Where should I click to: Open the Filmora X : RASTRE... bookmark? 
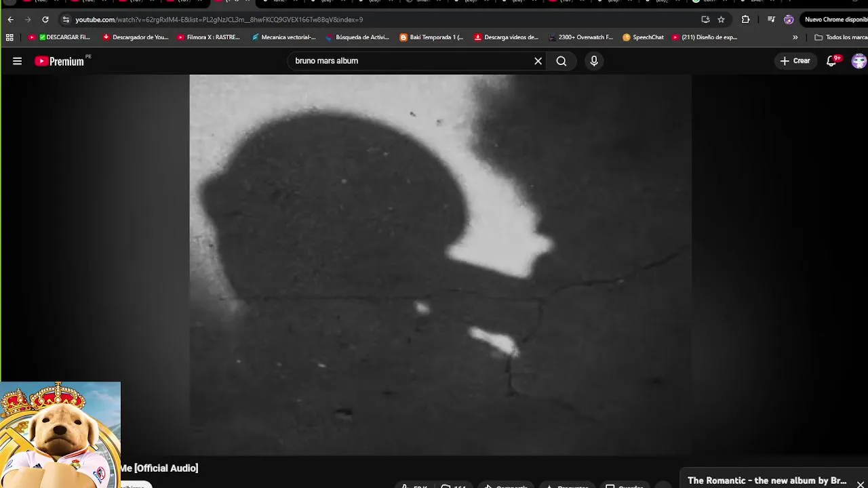click(x=208, y=37)
